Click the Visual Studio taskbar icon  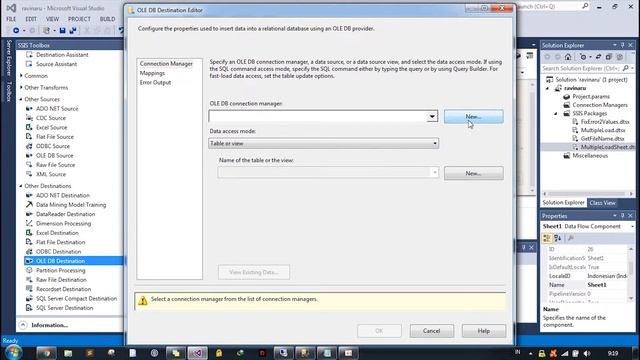(197, 353)
